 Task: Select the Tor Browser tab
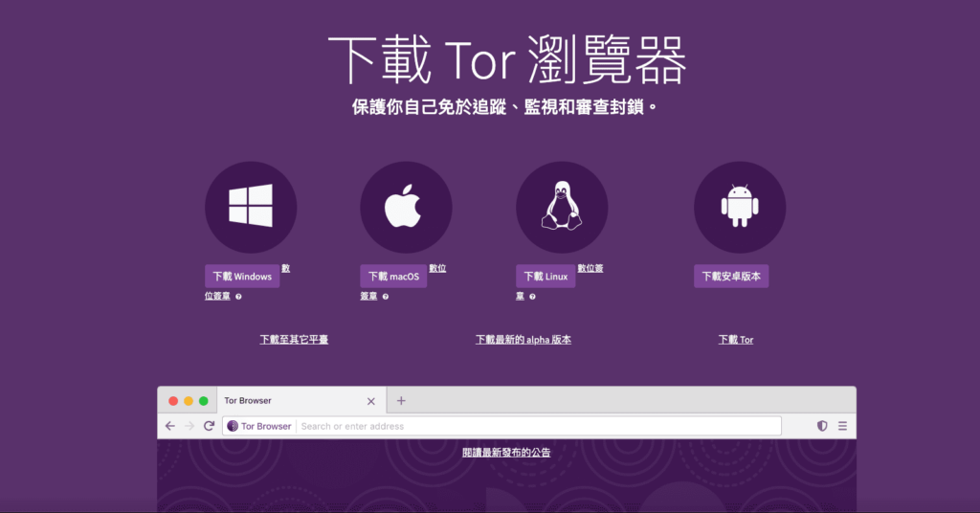pos(301,400)
